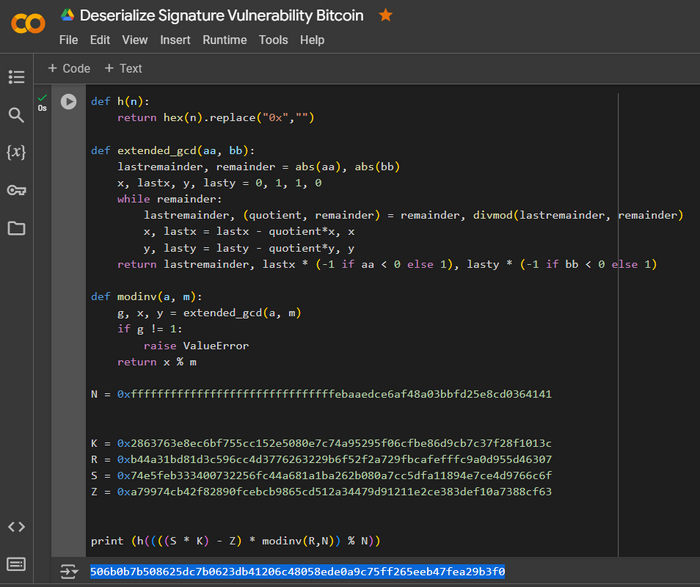Image resolution: width=700 pixels, height=587 pixels.
Task: Open the View menu
Action: tap(134, 40)
